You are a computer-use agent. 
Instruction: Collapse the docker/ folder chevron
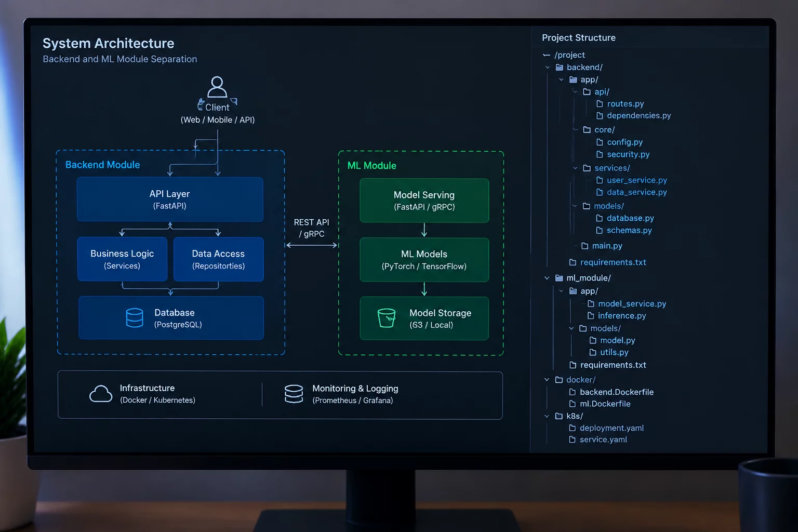(x=547, y=380)
